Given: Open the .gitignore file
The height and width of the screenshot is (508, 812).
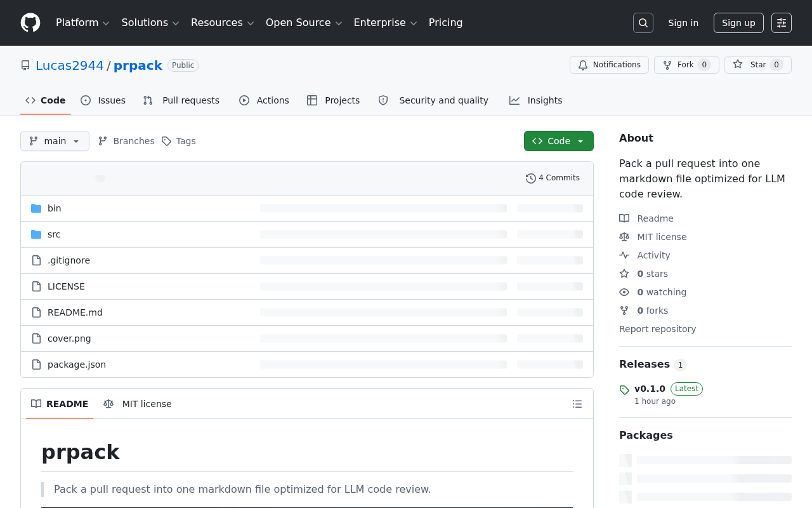Looking at the screenshot, I should 69,260.
